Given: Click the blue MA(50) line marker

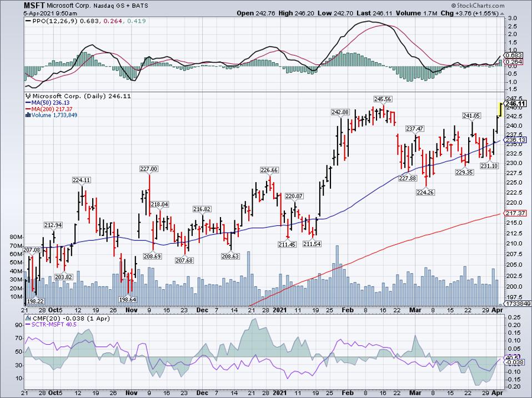Looking at the screenshot, I should point(28,103).
